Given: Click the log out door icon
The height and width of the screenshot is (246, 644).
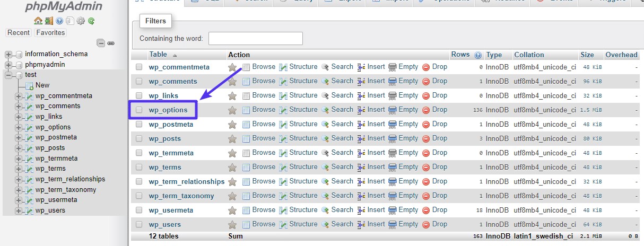Looking at the screenshot, I should (49, 21).
